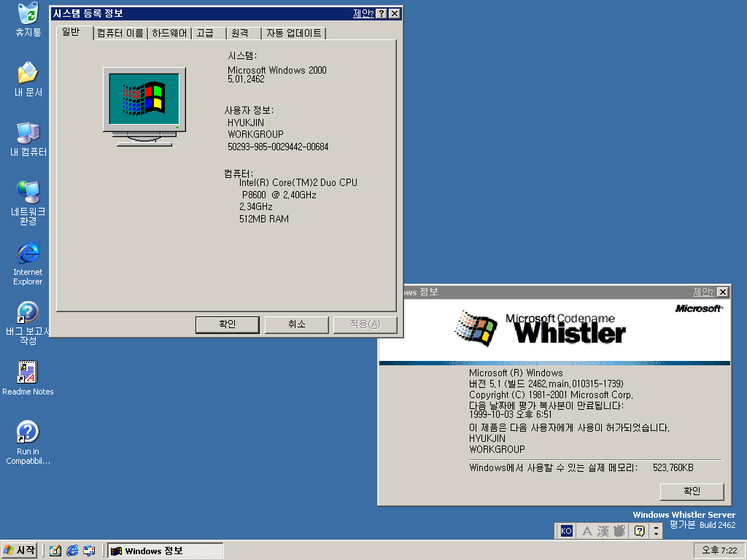
Task: Click the language bar help icon
Action: coord(640,531)
